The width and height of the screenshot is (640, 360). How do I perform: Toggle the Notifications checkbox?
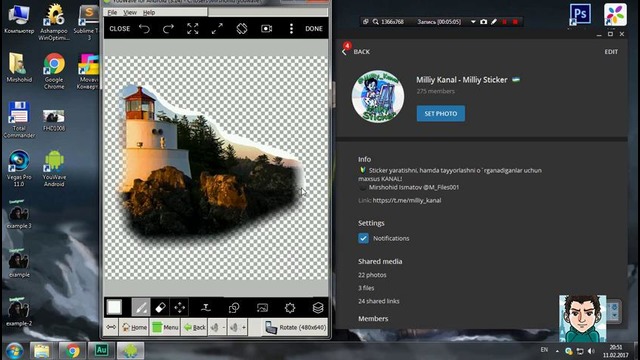coord(363,238)
